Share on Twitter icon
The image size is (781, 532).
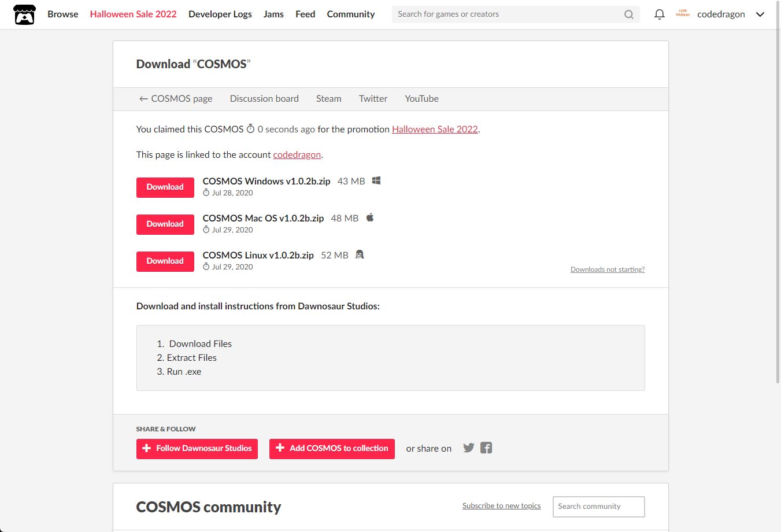click(469, 448)
